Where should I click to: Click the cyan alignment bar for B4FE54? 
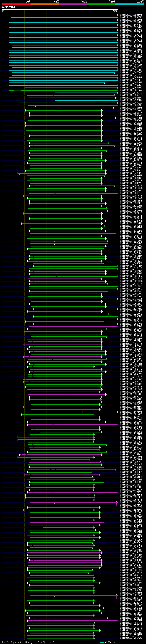coord(100,412)
